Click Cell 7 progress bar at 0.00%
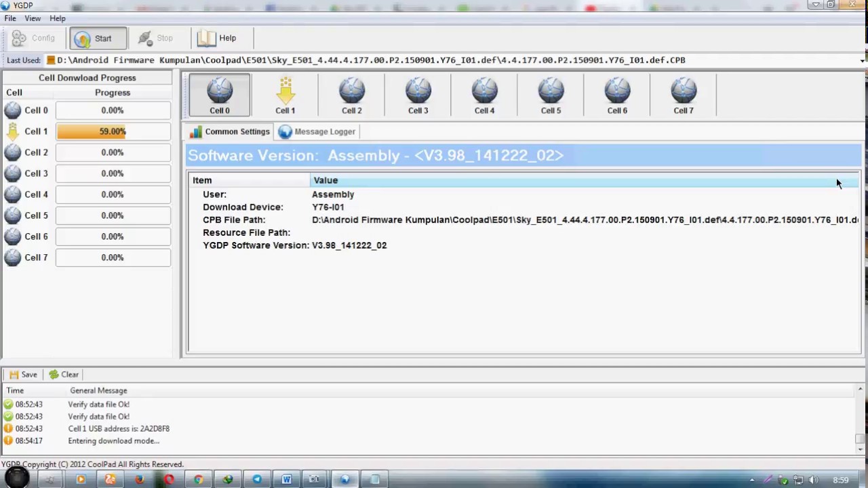The image size is (868, 488). click(113, 258)
